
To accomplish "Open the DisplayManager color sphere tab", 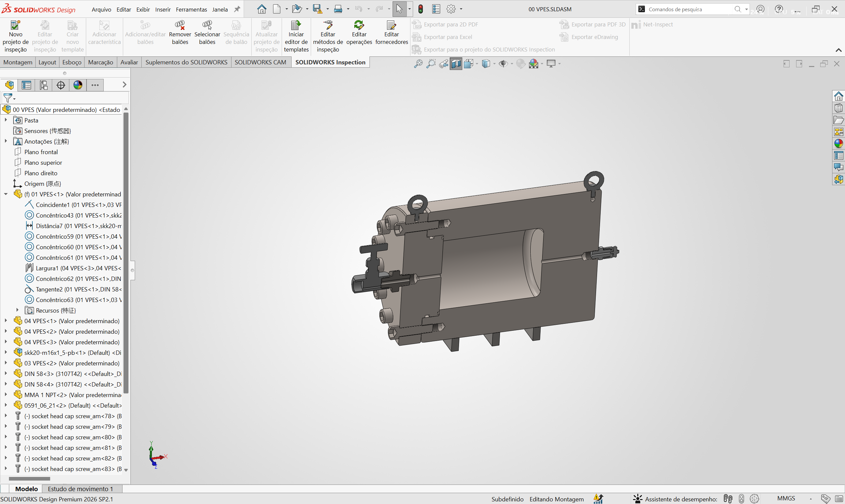I will click(x=78, y=85).
